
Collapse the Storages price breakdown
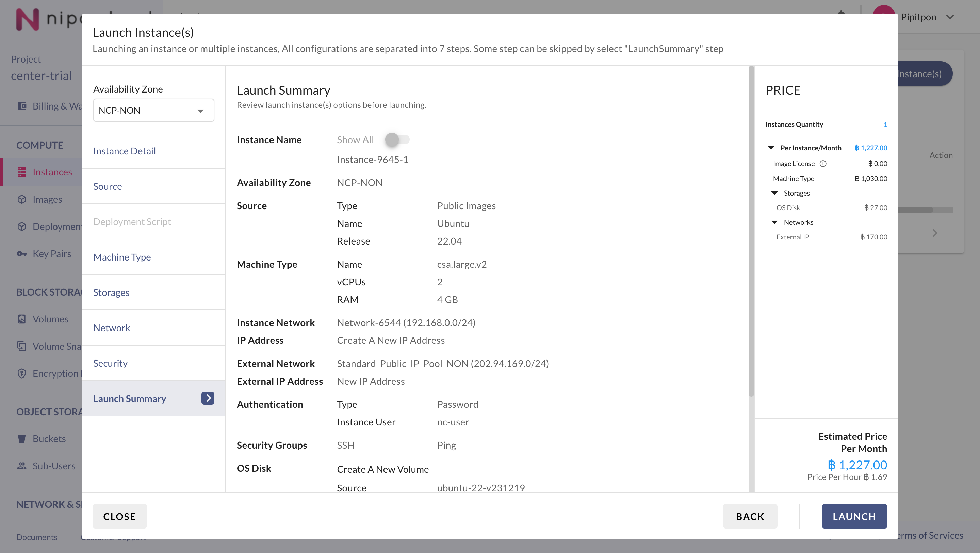coord(774,193)
